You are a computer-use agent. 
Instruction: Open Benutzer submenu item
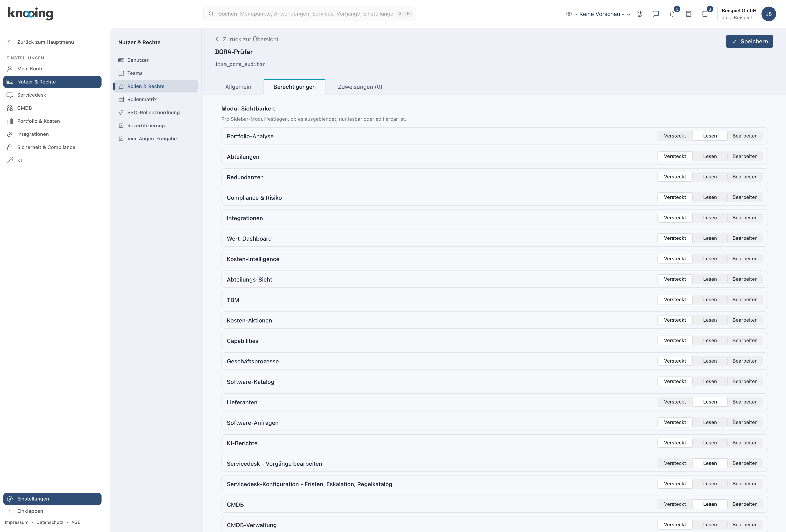tap(156, 60)
